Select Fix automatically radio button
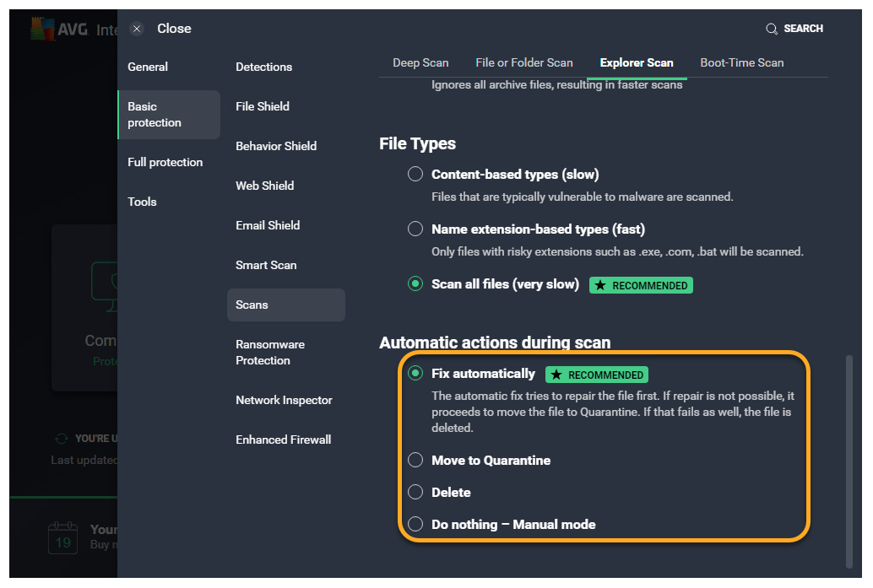 click(415, 374)
